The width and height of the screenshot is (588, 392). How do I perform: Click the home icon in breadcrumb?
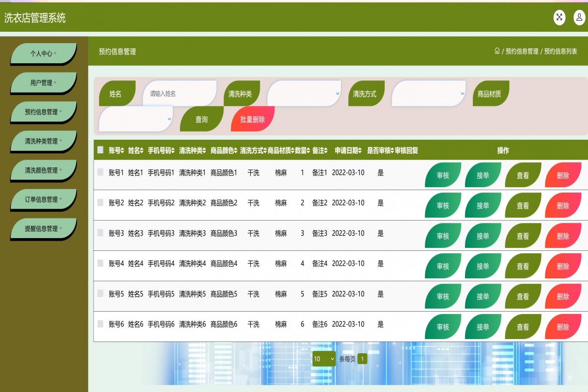coord(497,51)
